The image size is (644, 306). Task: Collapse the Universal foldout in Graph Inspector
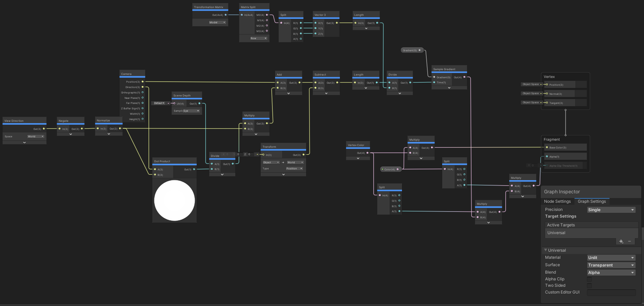click(x=546, y=250)
